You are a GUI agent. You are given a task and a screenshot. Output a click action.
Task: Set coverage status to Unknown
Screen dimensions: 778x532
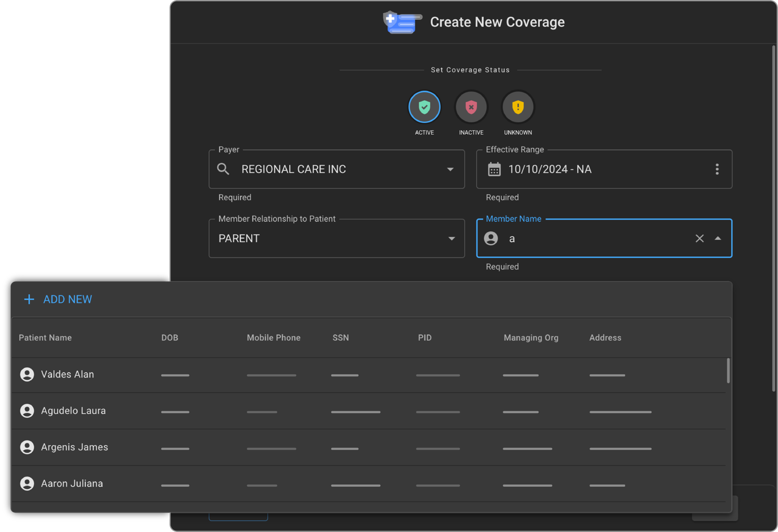click(518, 107)
